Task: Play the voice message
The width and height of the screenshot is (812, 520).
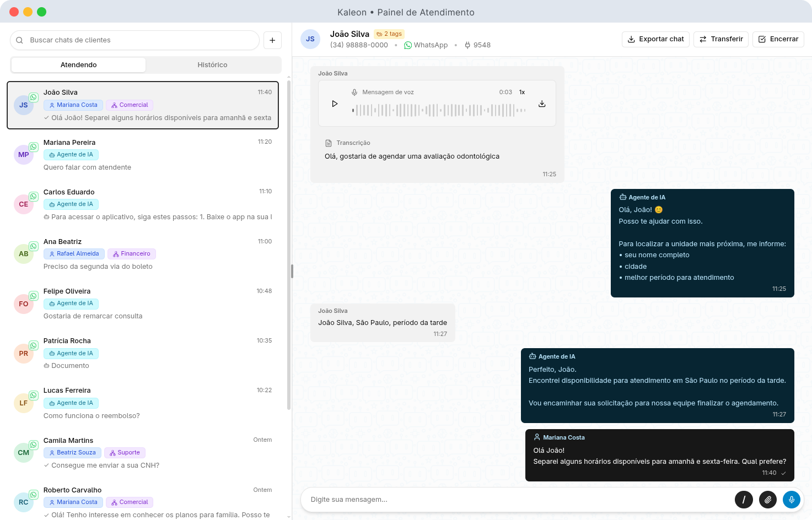Action: click(335, 104)
